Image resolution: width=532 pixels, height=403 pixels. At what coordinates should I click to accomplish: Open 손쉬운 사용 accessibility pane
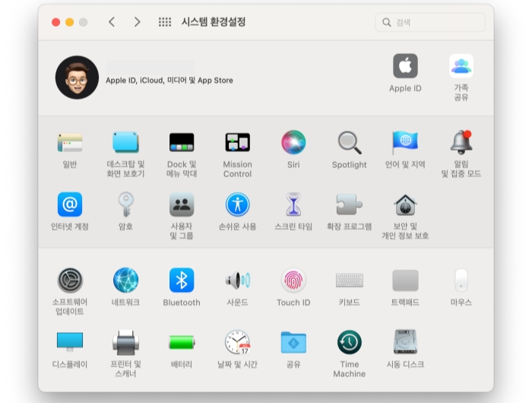pos(237,205)
